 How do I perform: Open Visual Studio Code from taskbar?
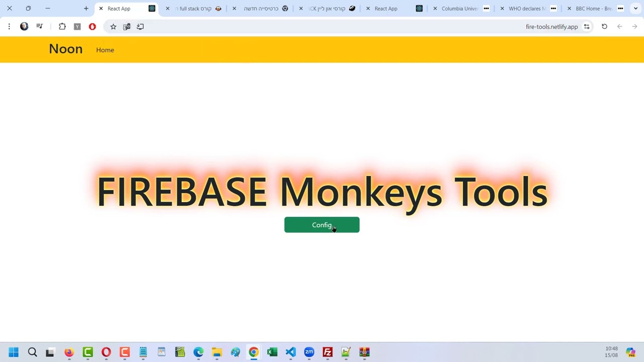(x=291, y=352)
